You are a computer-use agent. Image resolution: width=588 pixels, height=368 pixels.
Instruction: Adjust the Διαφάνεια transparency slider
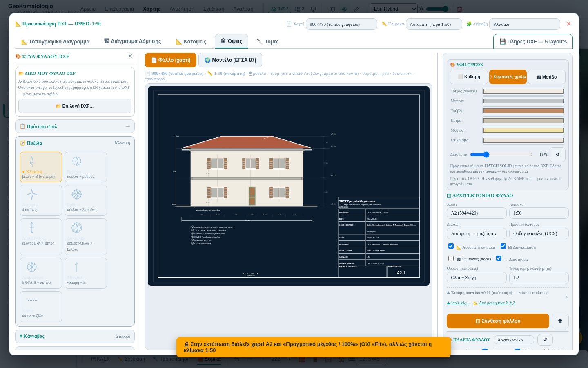(501, 155)
